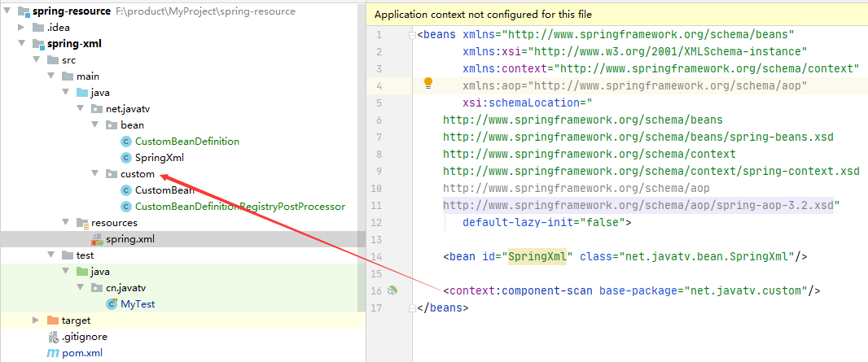Fold the beans tag at line 1

coord(411,35)
